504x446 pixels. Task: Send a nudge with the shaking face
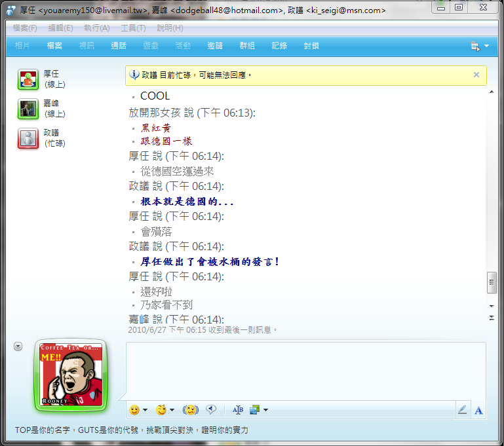(191, 410)
